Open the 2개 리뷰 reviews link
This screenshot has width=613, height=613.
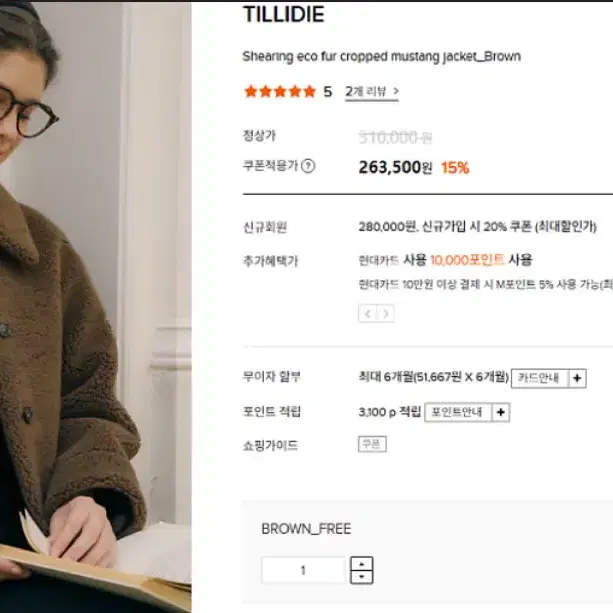371,92
